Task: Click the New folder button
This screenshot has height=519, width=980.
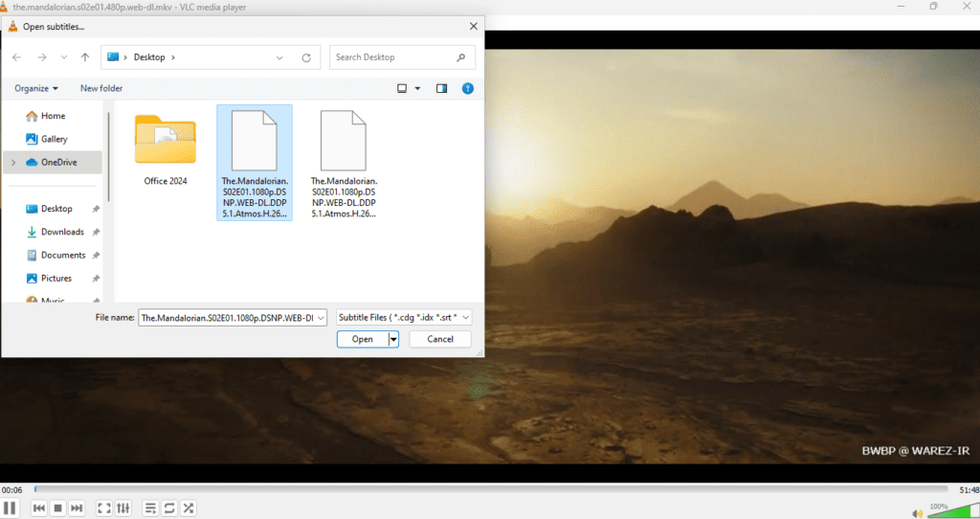Action: 101,88
